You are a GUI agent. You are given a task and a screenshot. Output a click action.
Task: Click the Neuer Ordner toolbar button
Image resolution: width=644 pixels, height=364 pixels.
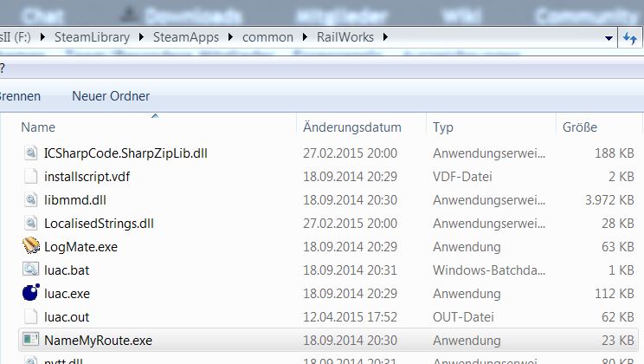[111, 95]
